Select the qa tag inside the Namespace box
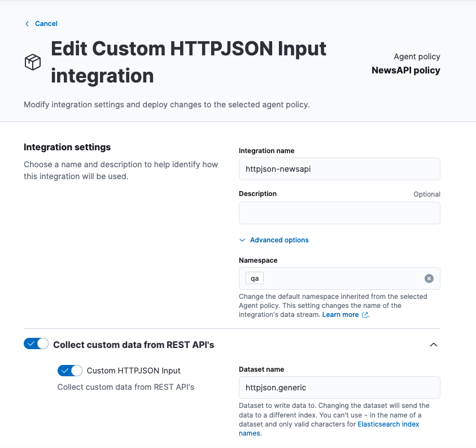This screenshot has width=476, height=448. (254, 278)
